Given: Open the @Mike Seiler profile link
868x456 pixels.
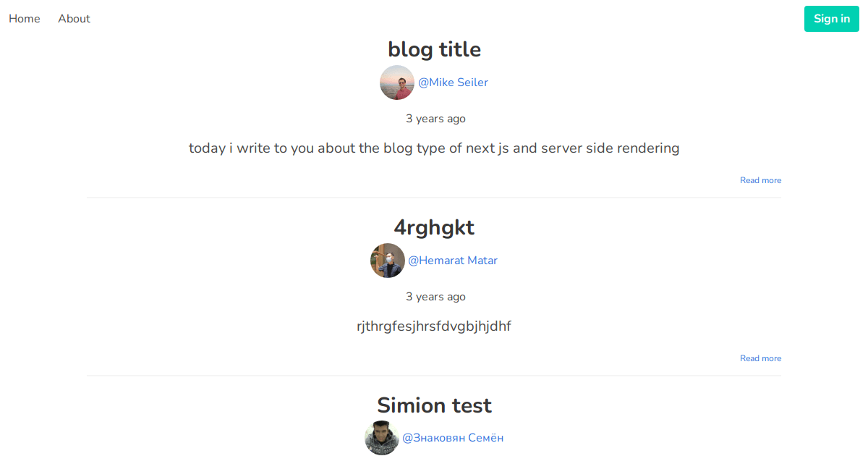Looking at the screenshot, I should [x=454, y=82].
